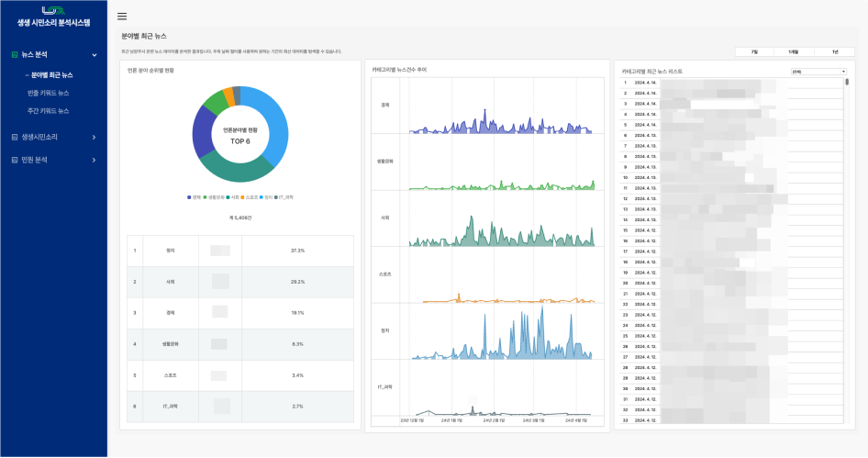Toggle the 스포츠 legend item
Viewport: 868px width, 458px height.
coord(249,197)
